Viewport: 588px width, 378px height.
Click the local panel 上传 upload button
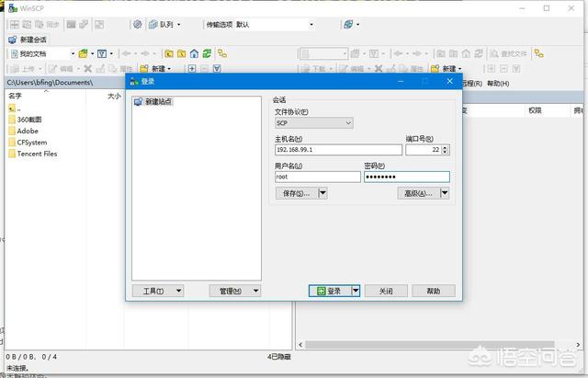click(x=23, y=69)
